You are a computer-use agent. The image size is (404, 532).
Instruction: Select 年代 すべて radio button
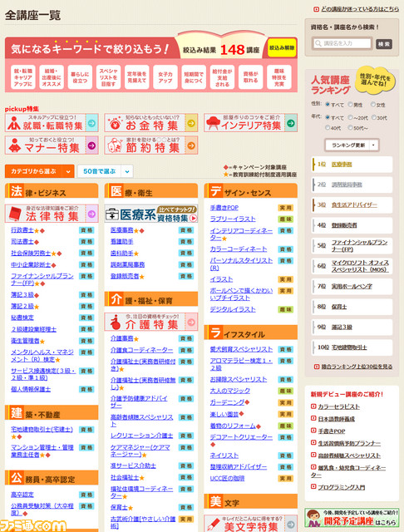328,117
